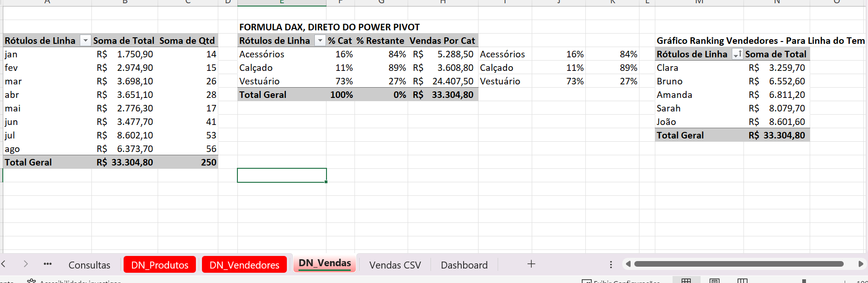868x283 pixels.
Task: Select Sarah's total cell 8.079,70
Action: click(x=777, y=108)
